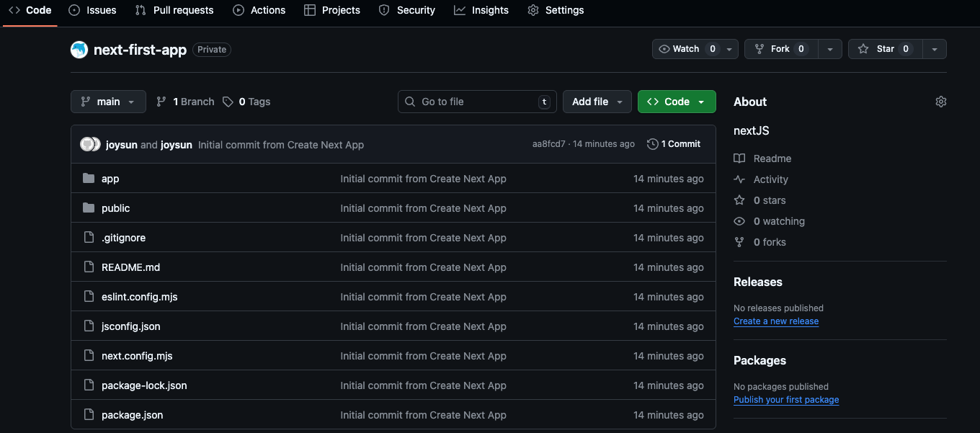980x433 pixels.
Task: Click the public folder icon
Action: (89, 208)
